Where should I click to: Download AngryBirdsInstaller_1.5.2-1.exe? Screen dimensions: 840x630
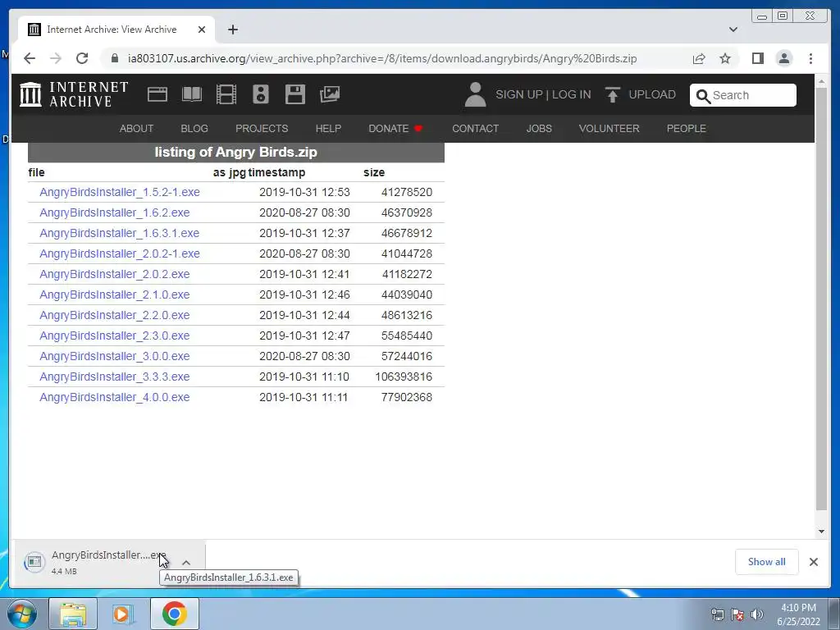[120, 192]
